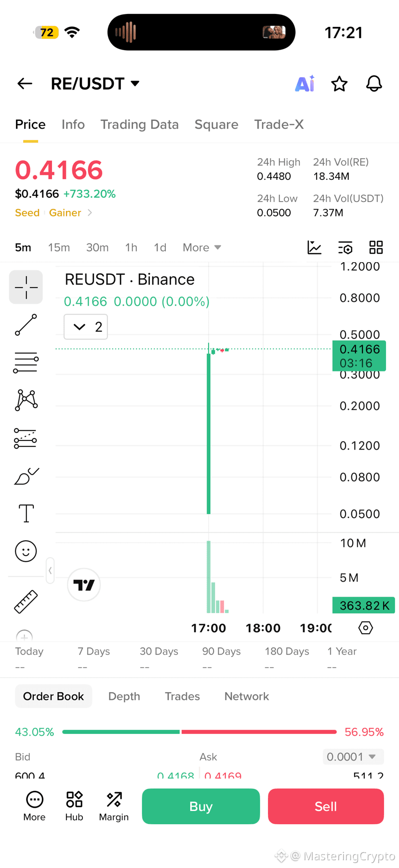The width and height of the screenshot is (399, 868).
Task: Switch to the Info tab
Action: click(73, 124)
